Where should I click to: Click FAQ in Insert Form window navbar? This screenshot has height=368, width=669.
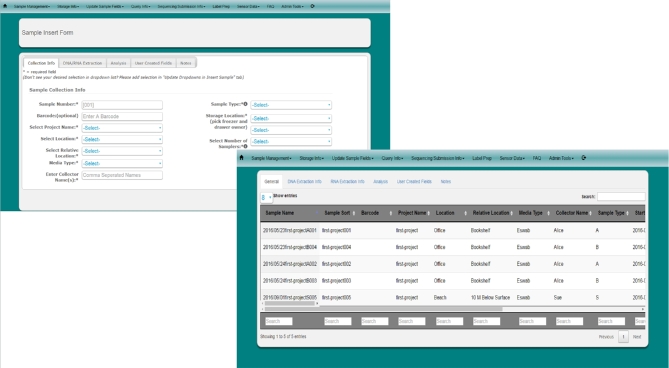pos(271,6)
